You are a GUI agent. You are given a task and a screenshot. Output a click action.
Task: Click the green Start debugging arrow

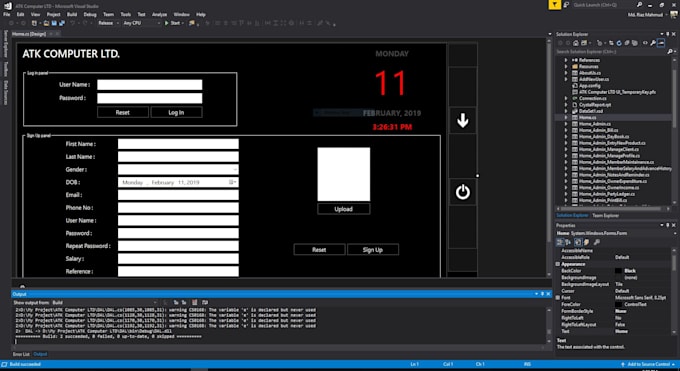pos(167,23)
